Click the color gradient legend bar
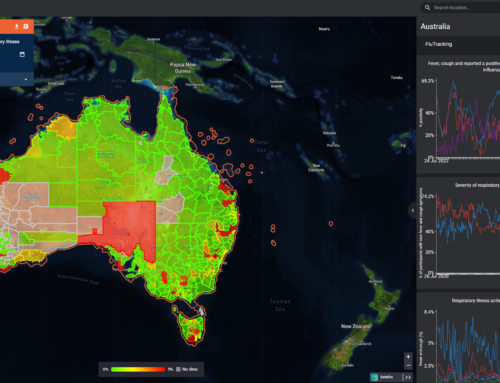 point(138,369)
